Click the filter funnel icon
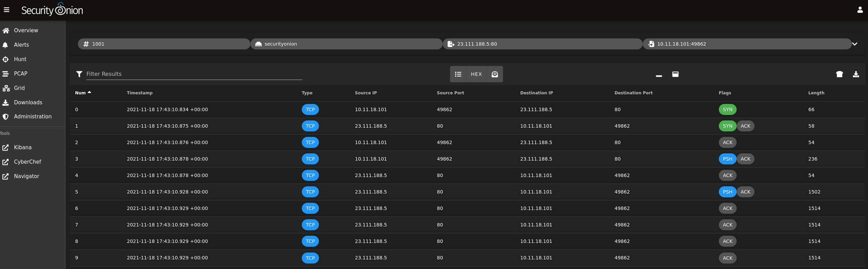Screen dimensions: 868x269 pos(79,74)
